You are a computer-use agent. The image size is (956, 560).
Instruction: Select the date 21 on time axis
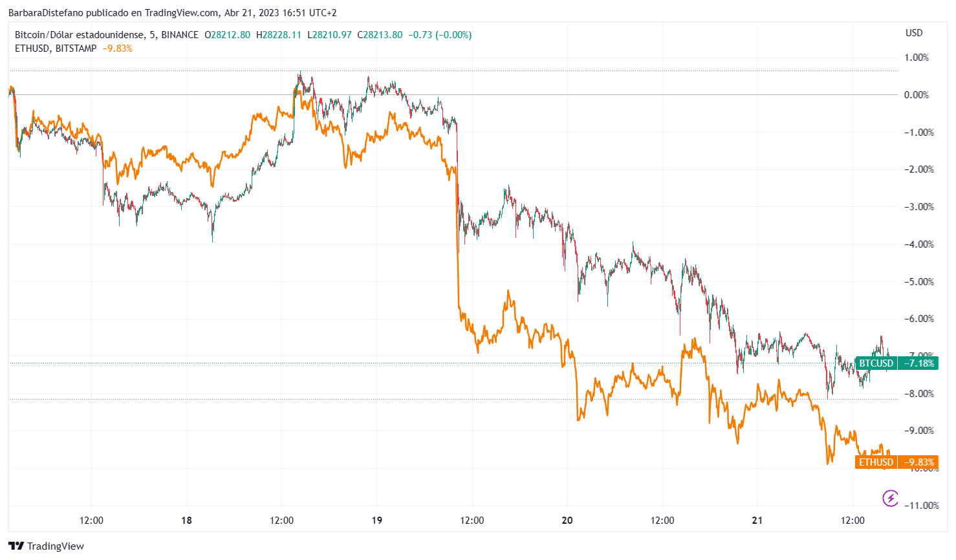click(757, 521)
